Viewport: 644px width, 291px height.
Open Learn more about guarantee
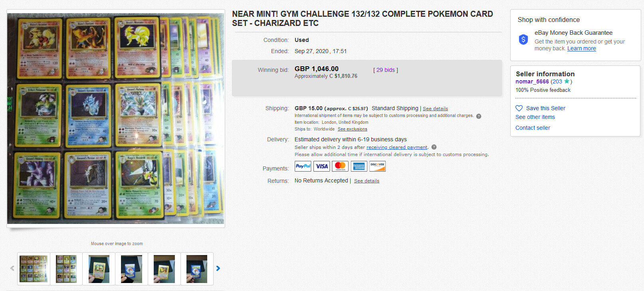[582, 48]
